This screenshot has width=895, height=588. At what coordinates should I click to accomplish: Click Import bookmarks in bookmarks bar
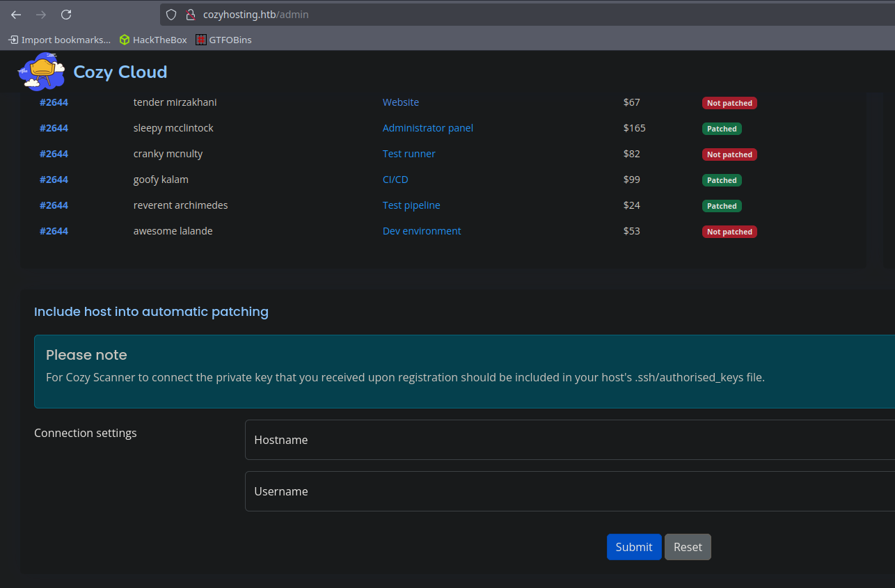click(x=59, y=40)
